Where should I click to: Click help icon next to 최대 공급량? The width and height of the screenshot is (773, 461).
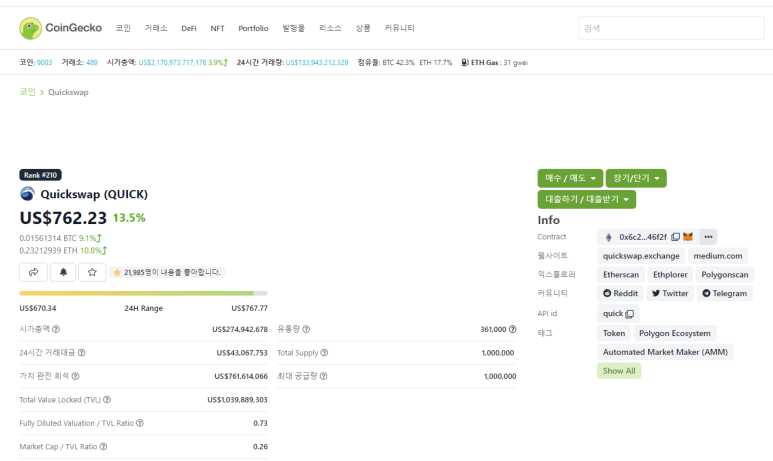coord(323,376)
